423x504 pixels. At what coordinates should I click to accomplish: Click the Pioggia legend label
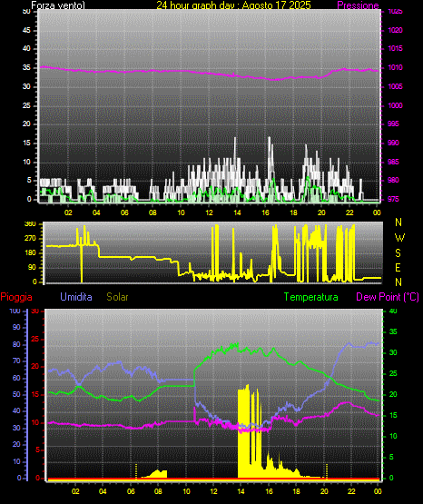pyautogui.click(x=16, y=297)
